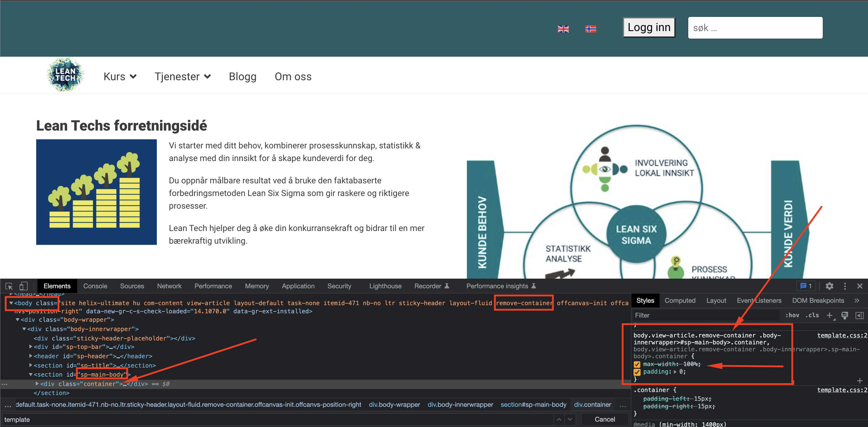
Task: Open the Event Listeners tab
Action: 759,301
